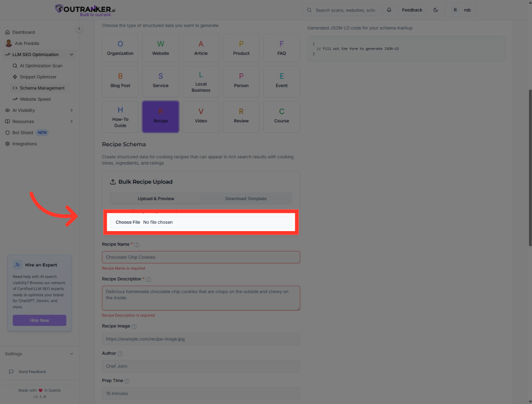
Task: Open the Schema Management menu item
Action: 42,88
